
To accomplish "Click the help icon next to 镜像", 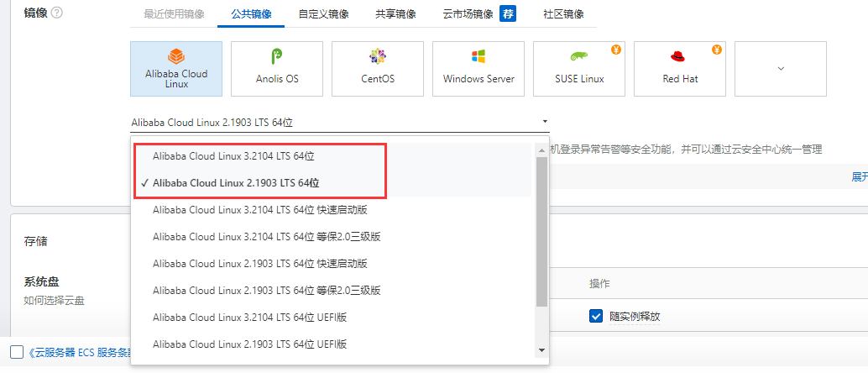I will pyautogui.click(x=57, y=13).
